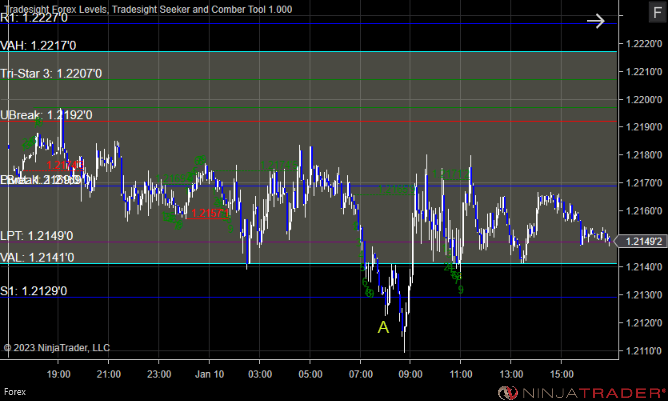Click the green 1.2174'5 level label
The image size is (668, 401).
279,165
